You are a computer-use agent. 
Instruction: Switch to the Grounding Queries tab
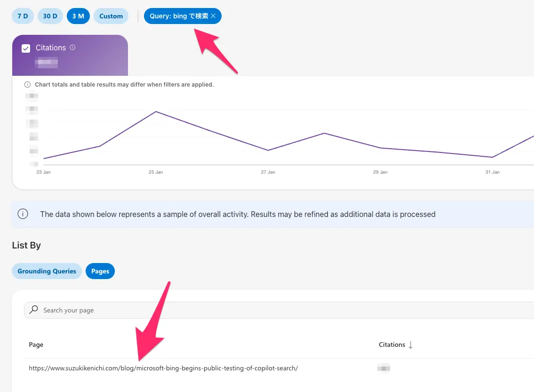tap(47, 271)
